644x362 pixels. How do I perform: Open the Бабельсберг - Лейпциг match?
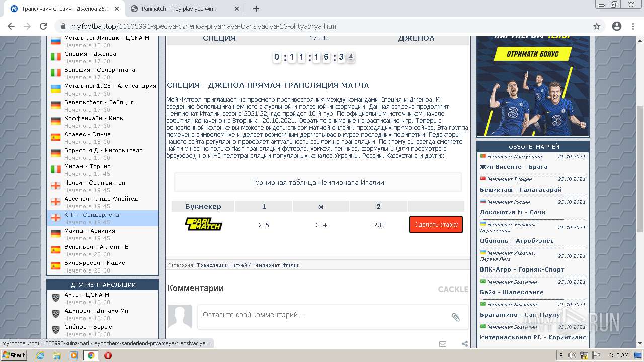(99, 102)
